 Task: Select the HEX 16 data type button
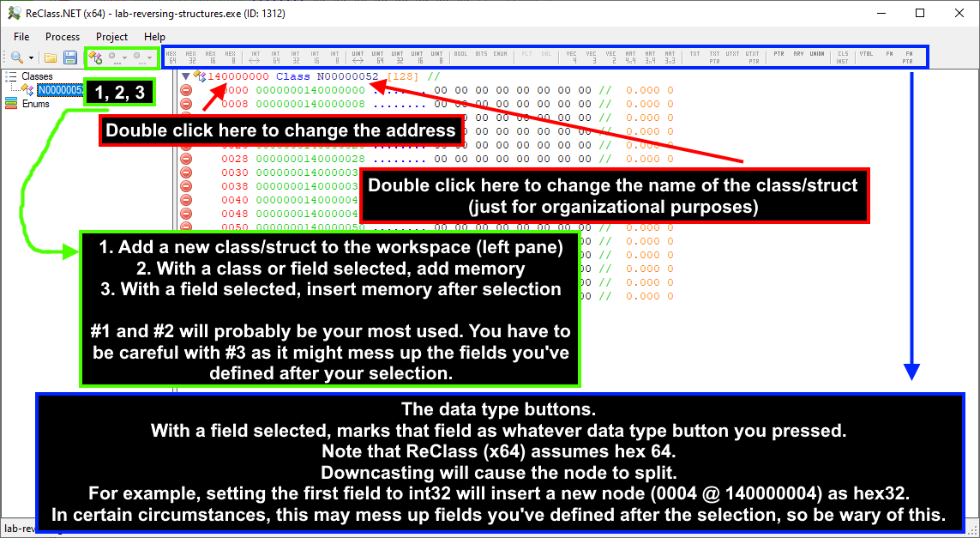[x=211, y=57]
